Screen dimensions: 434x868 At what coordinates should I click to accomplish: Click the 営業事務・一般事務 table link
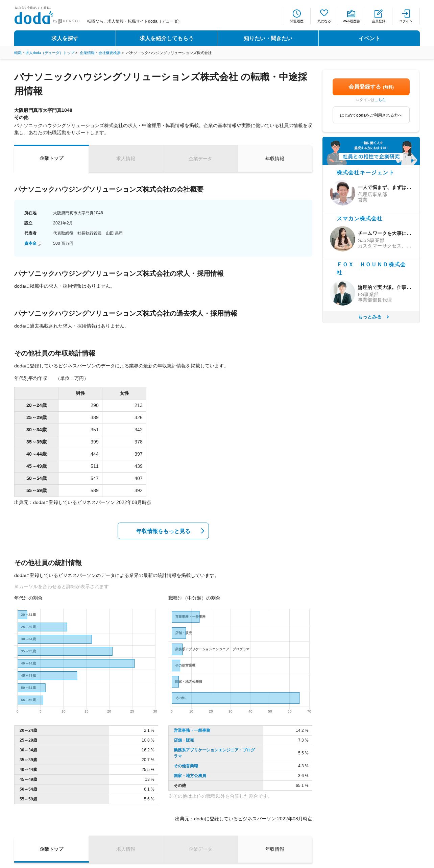(x=192, y=730)
